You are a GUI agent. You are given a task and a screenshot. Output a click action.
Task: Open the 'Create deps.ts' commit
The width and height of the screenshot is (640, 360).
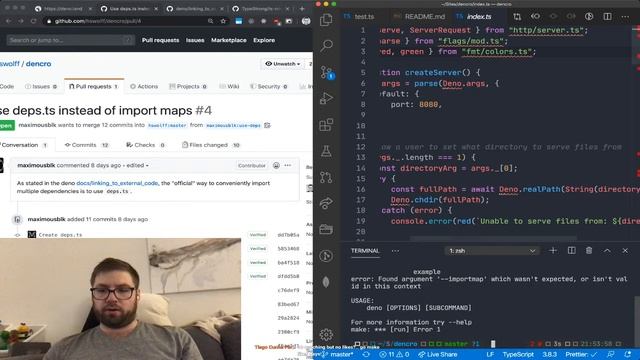coord(60,235)
